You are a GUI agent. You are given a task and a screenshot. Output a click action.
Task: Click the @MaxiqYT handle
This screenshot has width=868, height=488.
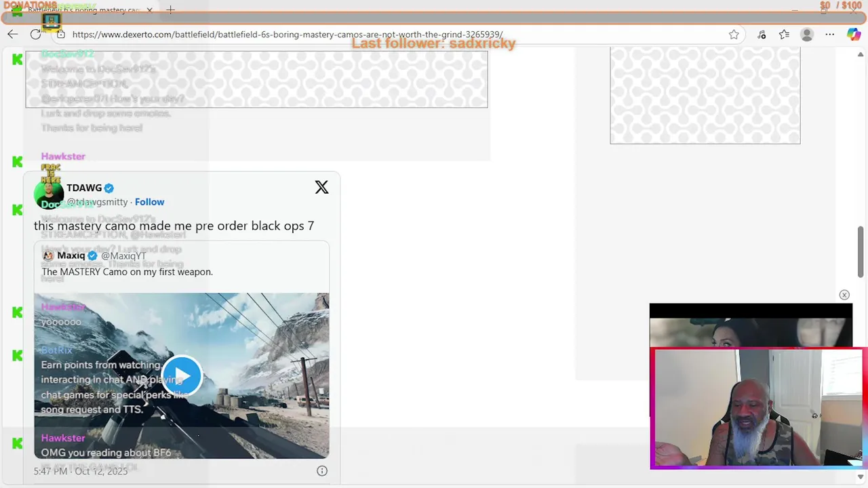[123, 256]
